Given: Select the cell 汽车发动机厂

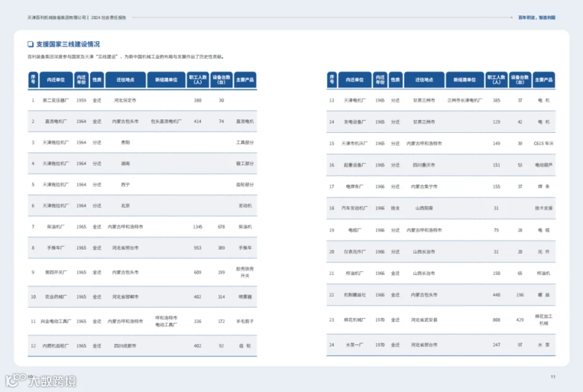Looking at the screenshot, I should (x=355, y=208).
